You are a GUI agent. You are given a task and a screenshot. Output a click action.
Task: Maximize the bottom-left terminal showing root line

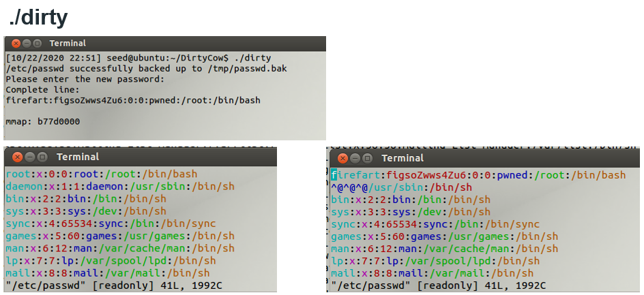pos(42,157)
